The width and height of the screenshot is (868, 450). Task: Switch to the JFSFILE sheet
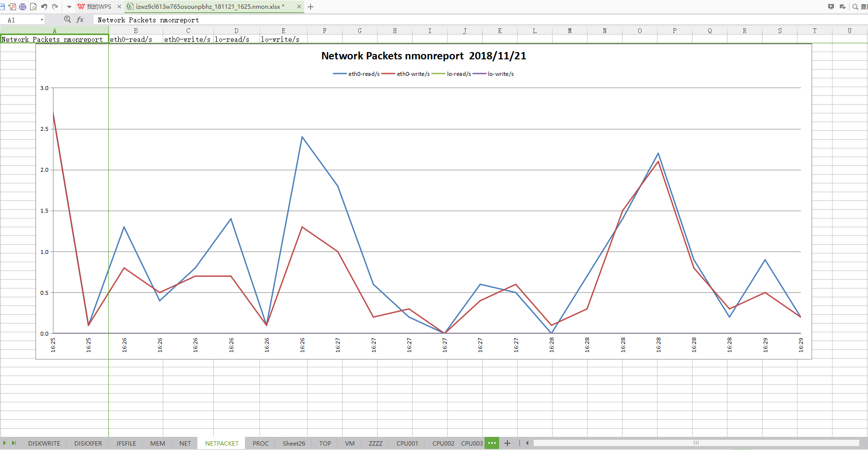[x=126, y=443]
